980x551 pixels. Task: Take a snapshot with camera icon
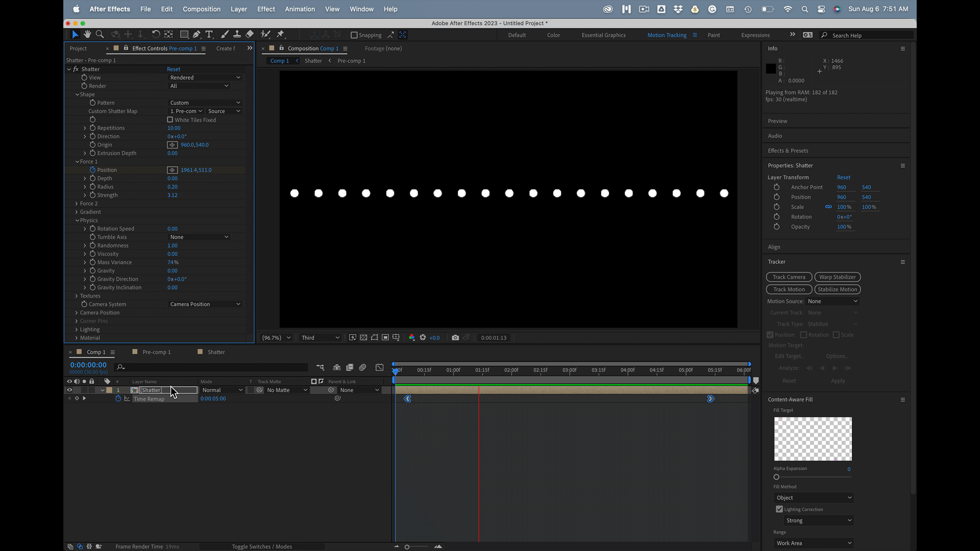tap(455, 338)
